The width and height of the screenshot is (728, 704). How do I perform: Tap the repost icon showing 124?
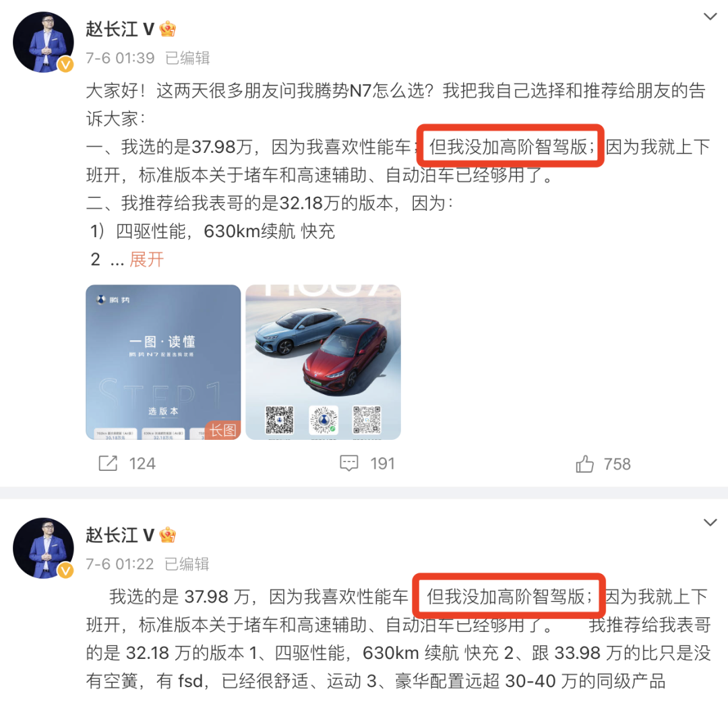[108, 463]
